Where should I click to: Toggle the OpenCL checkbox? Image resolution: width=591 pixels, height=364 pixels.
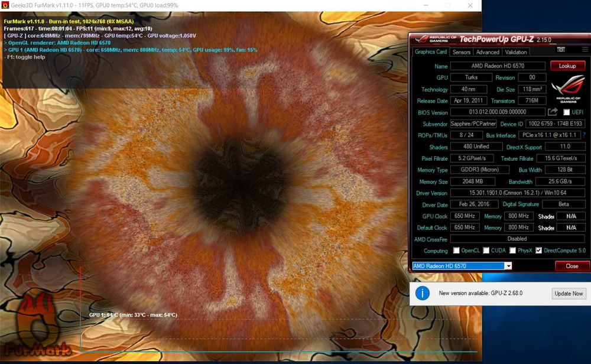tap(456, 250)
